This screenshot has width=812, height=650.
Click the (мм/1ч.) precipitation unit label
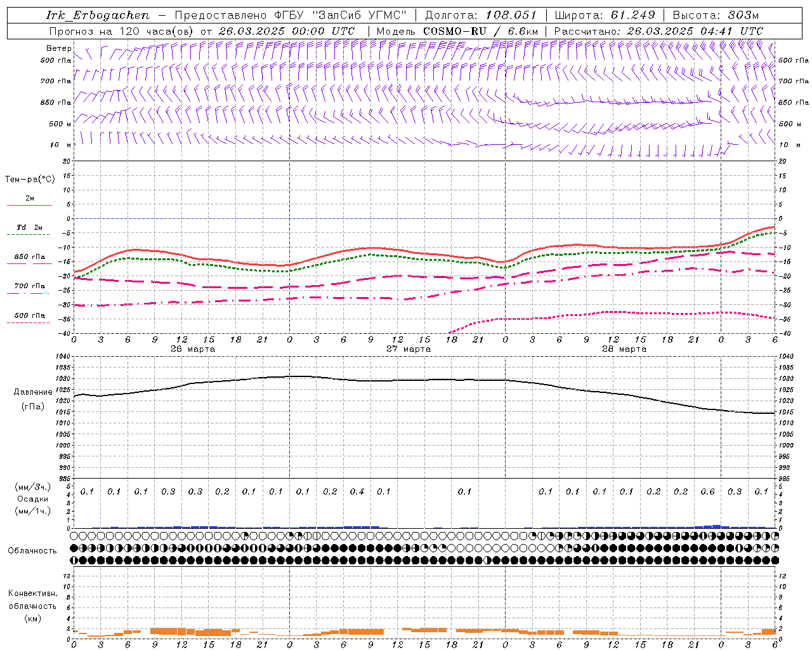pyautogui.click(x=33, y=511)
